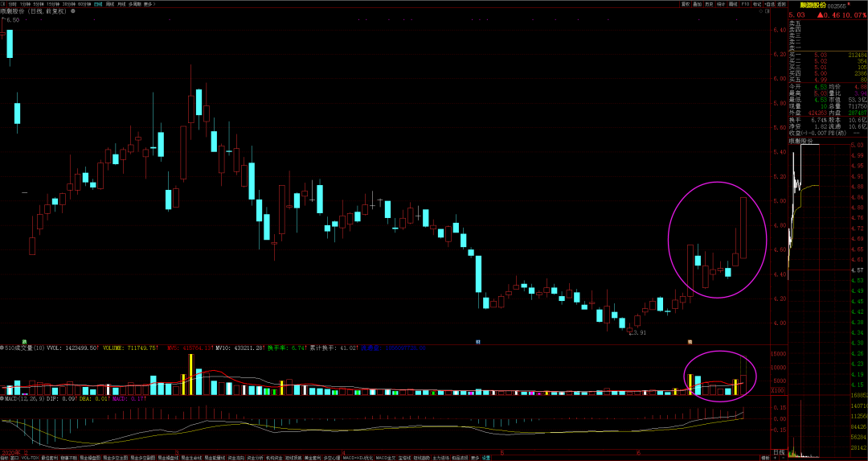The width and height of the screenshot is (868, 461).
Task: Select the 日线 daily period
Action: (x=98, y=4)
